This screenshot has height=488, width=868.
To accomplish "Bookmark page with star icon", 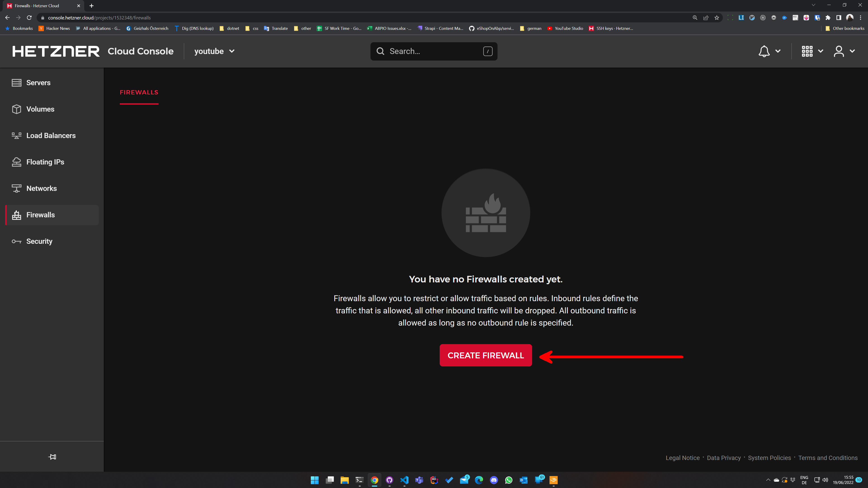I will (x=717, y=18).
